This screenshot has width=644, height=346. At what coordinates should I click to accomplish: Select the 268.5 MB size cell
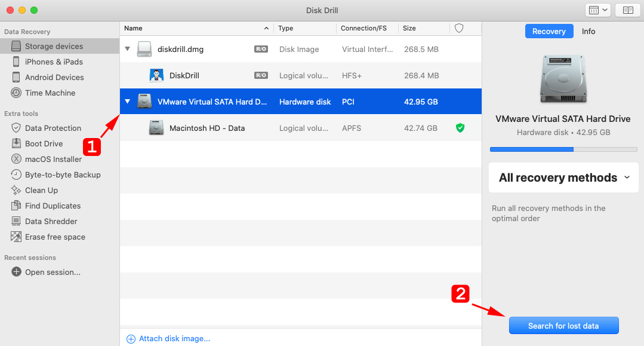tap(421, 50)
